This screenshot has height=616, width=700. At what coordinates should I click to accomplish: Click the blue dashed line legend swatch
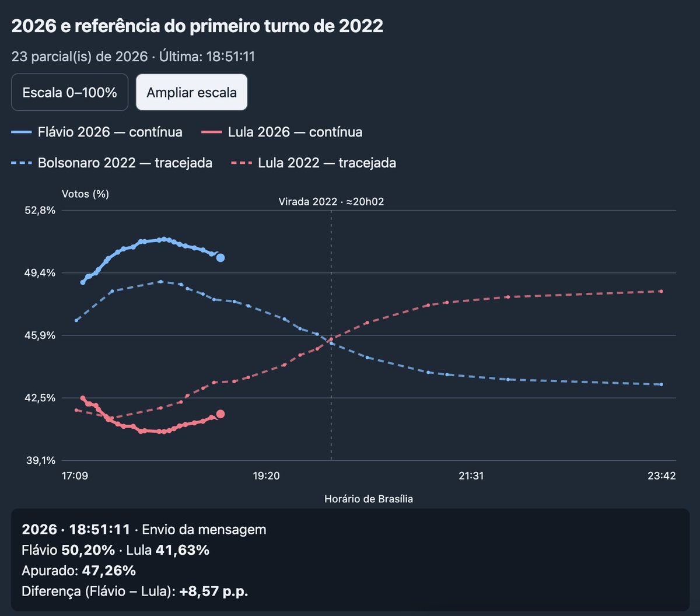coord(21,163)
